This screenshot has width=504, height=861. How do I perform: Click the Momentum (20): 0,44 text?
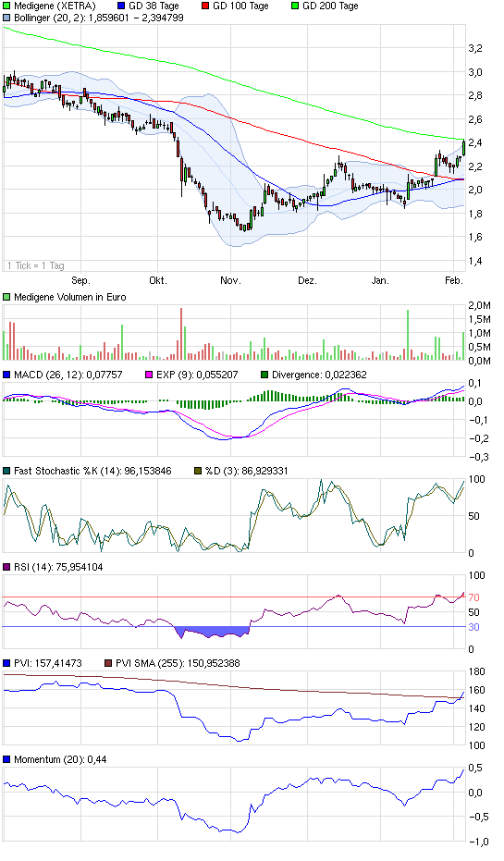(x=60, y=759)
